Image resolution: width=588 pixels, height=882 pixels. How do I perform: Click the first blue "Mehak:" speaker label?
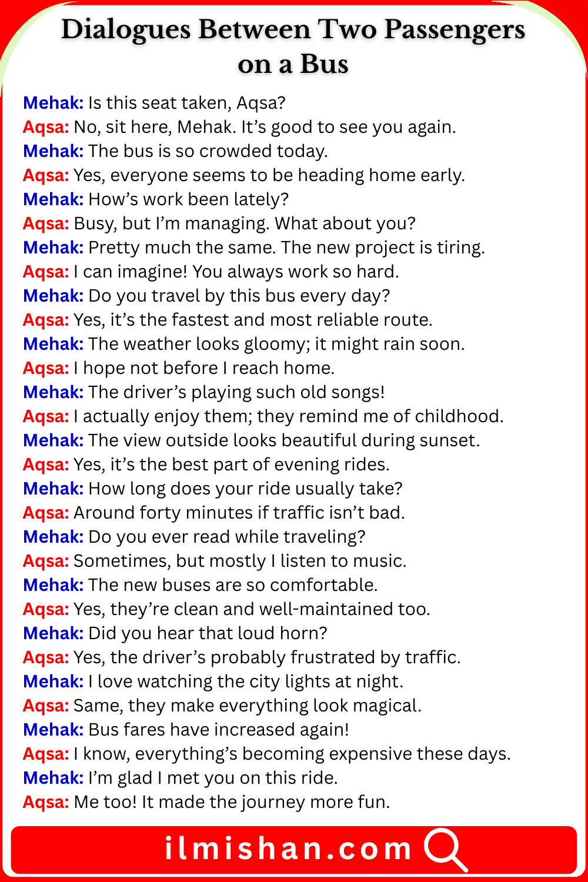53,103
